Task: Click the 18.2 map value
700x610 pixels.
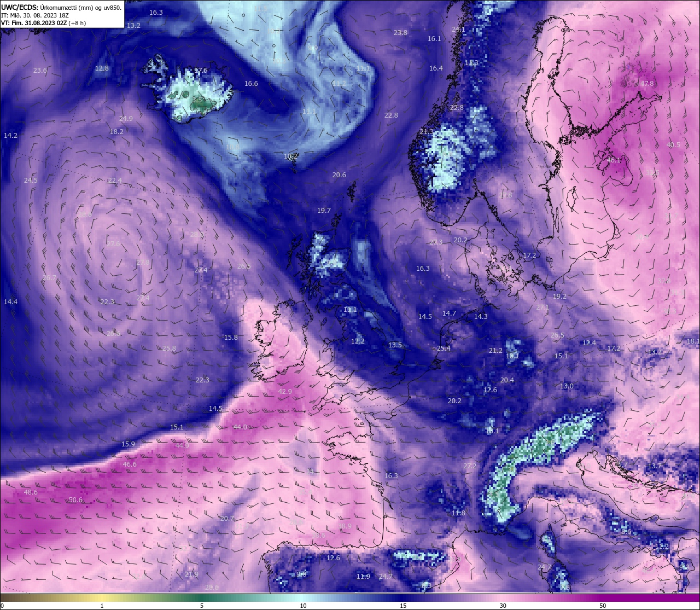Action: pos(116,132)
